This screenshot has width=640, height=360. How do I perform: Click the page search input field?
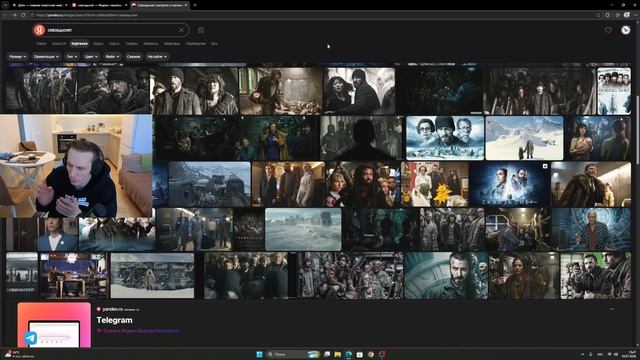(x=111, y=30)
